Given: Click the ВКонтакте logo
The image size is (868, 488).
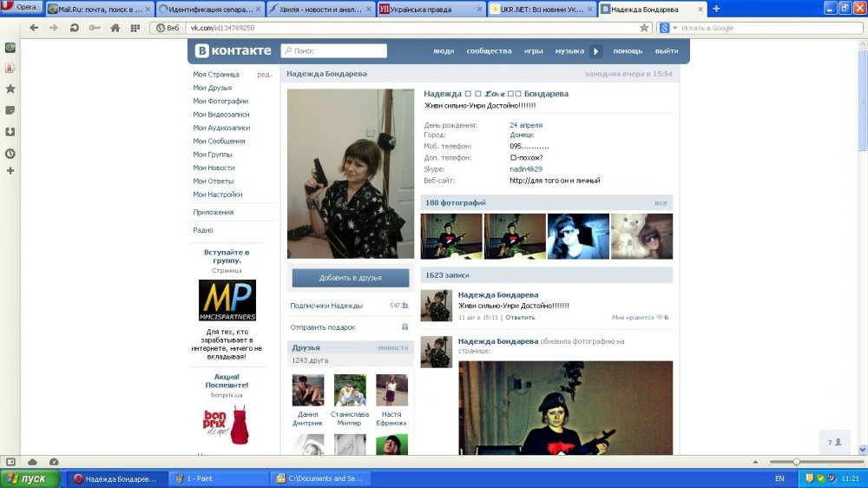Looking at the screenshot, I should [x=233, y=50].
